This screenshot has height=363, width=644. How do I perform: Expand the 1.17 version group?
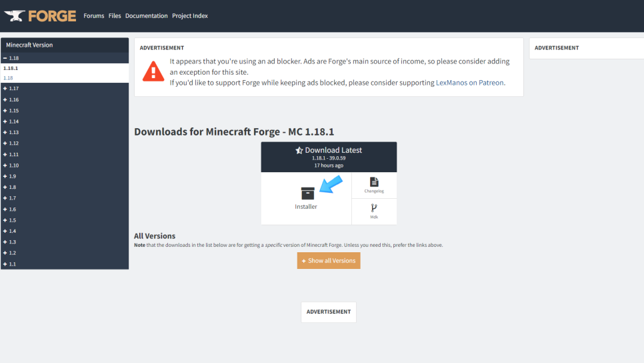[x=65, y=88]
